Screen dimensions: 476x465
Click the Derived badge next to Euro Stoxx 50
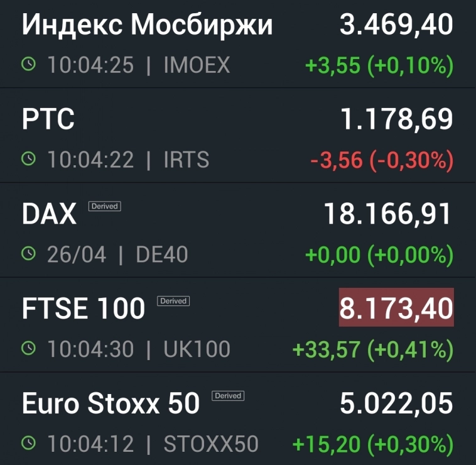[x=228, y=396]
